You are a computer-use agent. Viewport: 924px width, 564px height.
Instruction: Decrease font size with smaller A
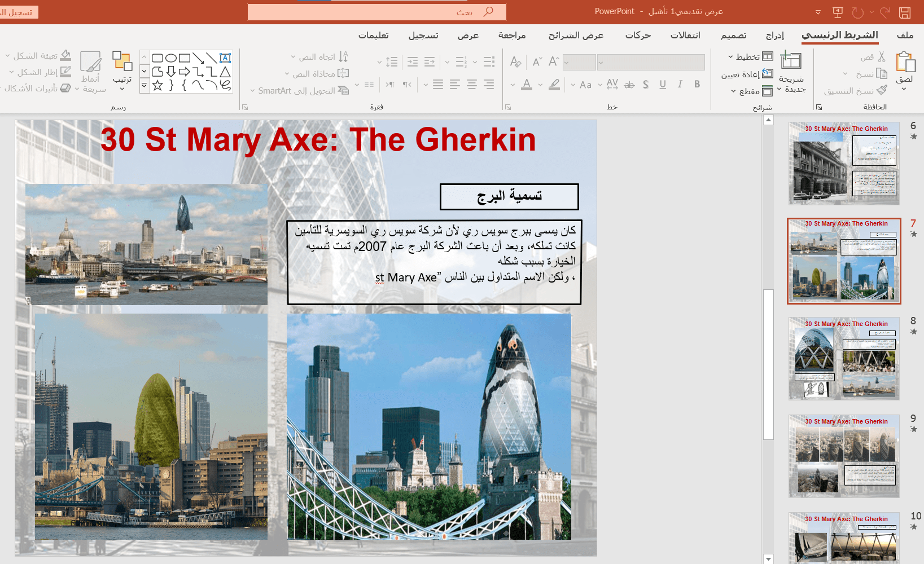(x=537, y=61)
